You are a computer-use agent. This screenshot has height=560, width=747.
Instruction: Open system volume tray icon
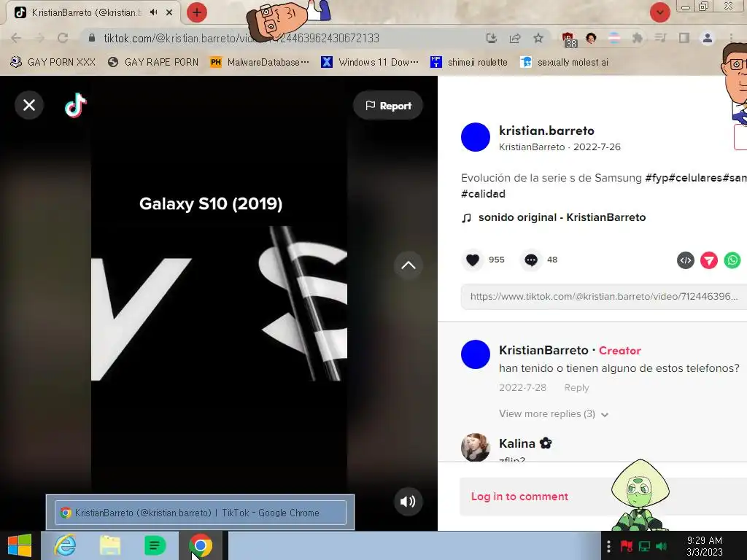(661, 546)
